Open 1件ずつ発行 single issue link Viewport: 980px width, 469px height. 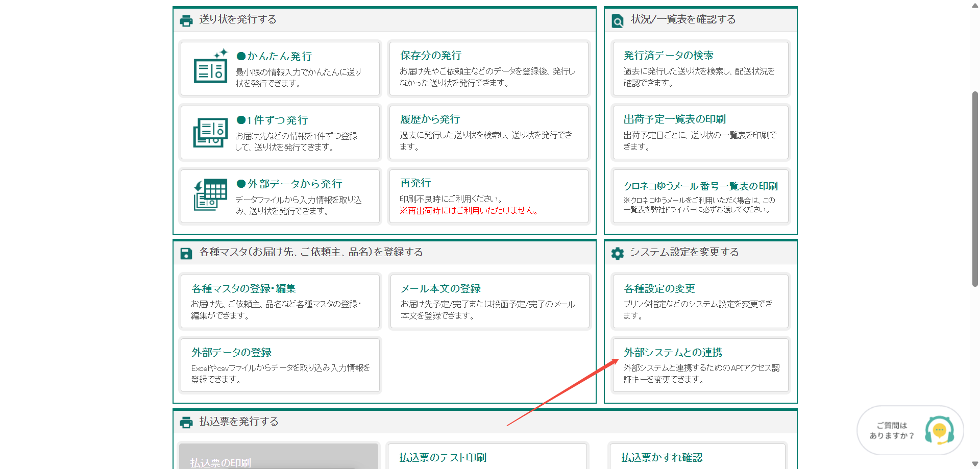273,120
